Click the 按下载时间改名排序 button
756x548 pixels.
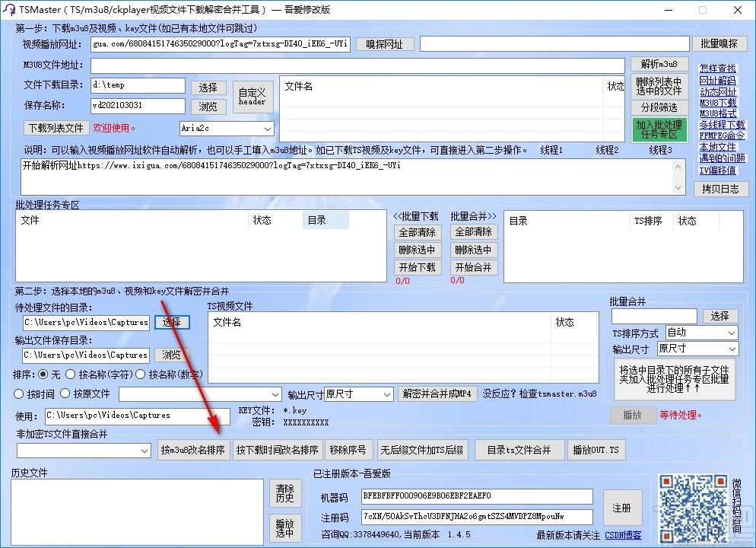tap(277, 450)
